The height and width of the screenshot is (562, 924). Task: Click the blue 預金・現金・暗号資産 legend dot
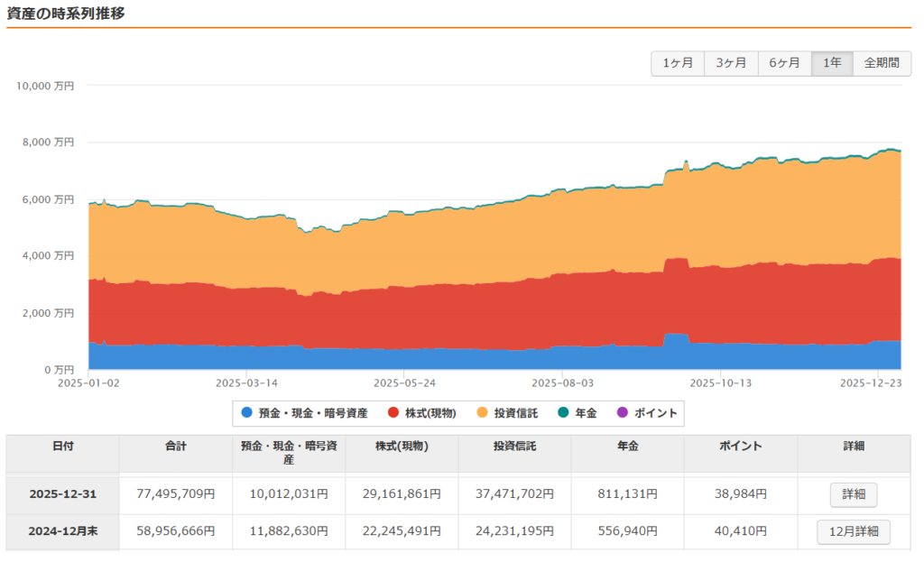[x=246, y=413]
